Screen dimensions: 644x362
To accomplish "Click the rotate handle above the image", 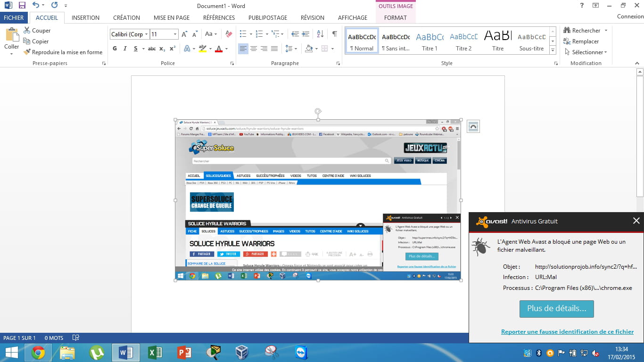I will 318,112.
